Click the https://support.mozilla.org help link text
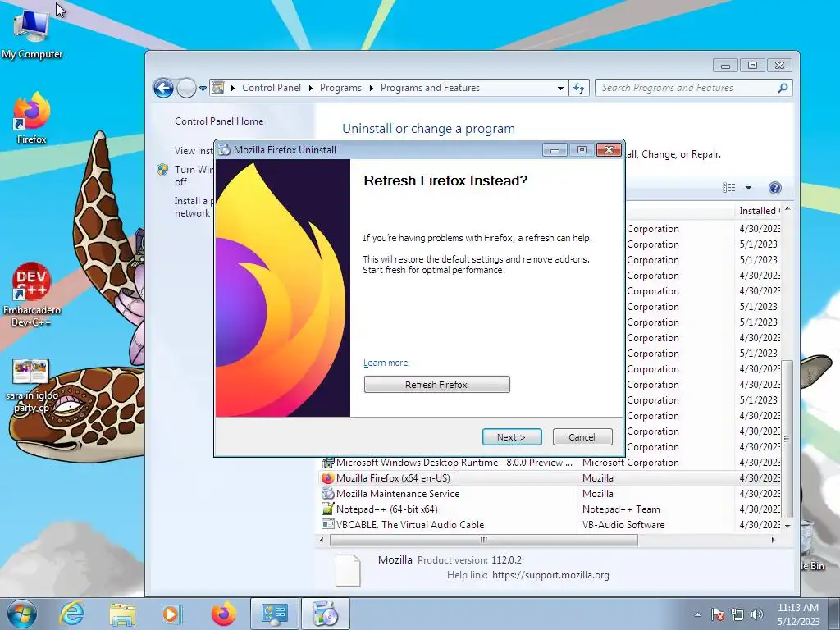The width and height of the screenshot is (840, 630). point(550,575)
